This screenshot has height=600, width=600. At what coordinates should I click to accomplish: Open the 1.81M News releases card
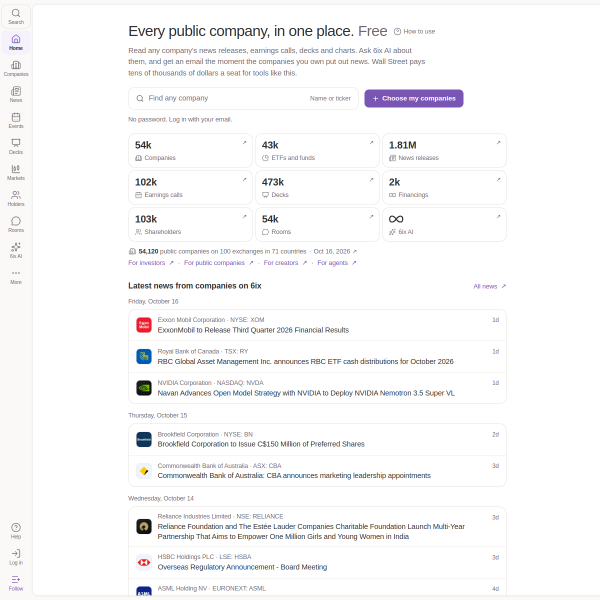[444, 150]
